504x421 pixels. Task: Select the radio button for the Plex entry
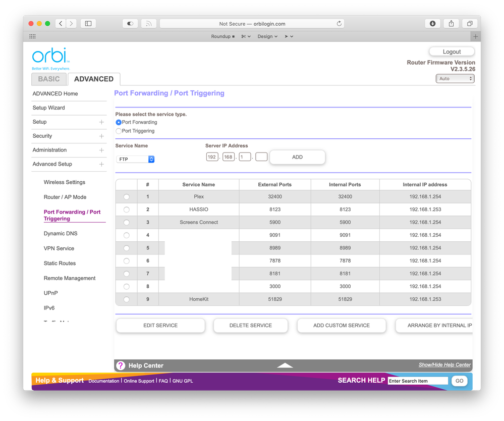tap(126, 197)
